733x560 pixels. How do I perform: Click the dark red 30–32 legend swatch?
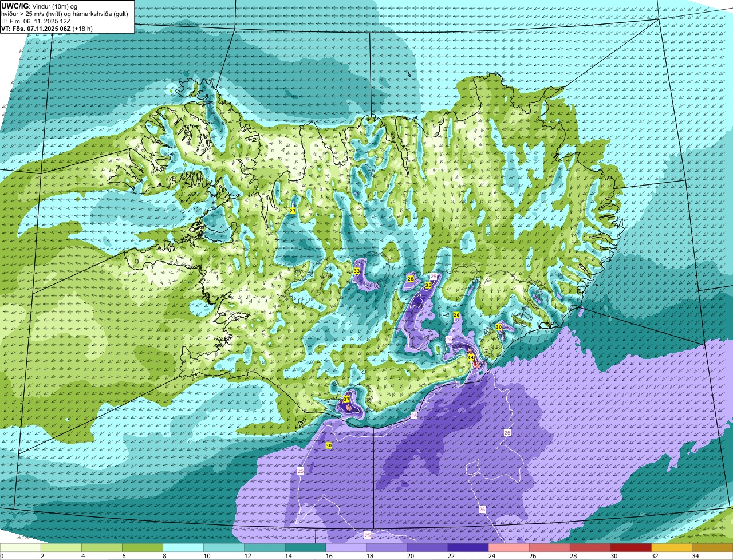coord(630,548)
